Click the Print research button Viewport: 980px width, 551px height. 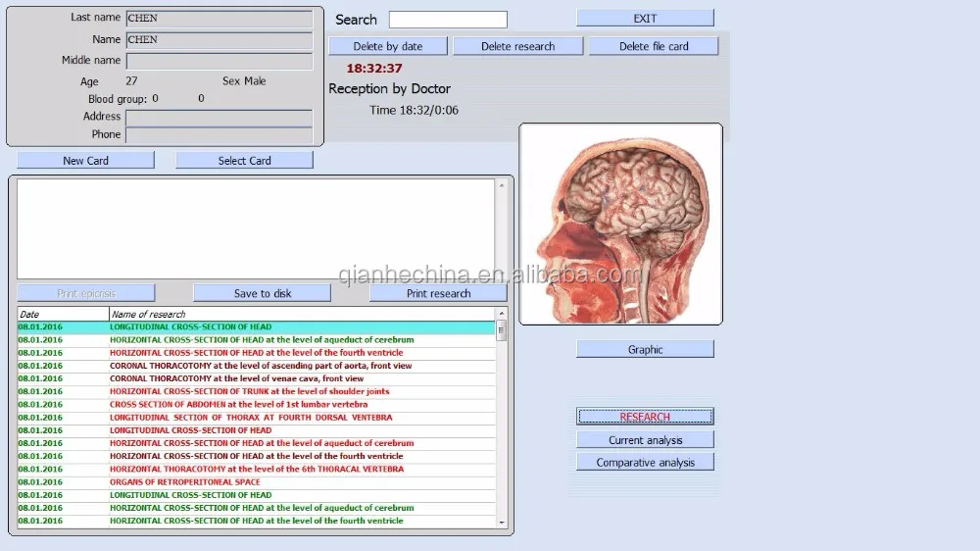pyautogui.click(x=438, y=293)
